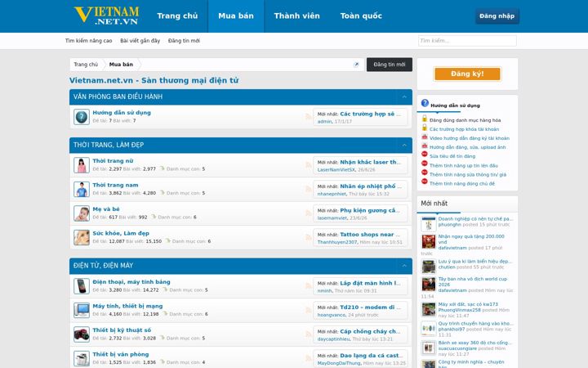Open Tìm kiếm nâng cao submenu link
Image resolution: width=588 pixels, height=368 pixels.
point(88,41)
